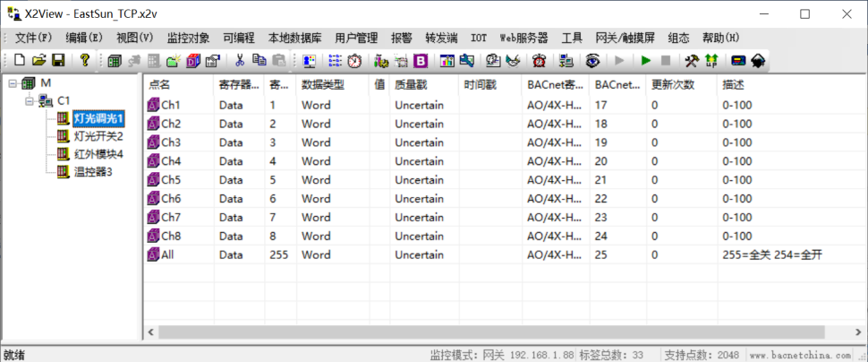Cut selection with the scissors icon
Screen dimensions: 868x362
tap(240, 60)
